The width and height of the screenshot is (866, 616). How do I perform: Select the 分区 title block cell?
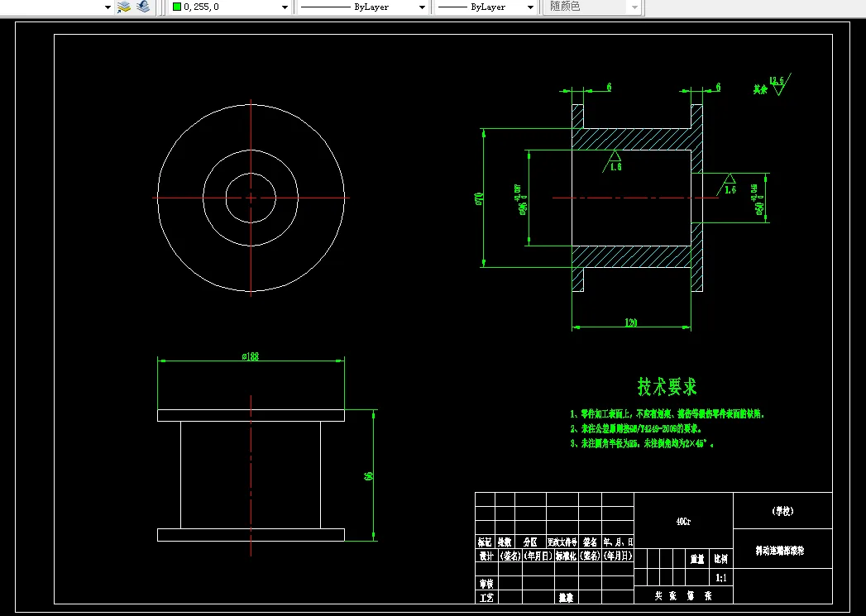(530, 542)
